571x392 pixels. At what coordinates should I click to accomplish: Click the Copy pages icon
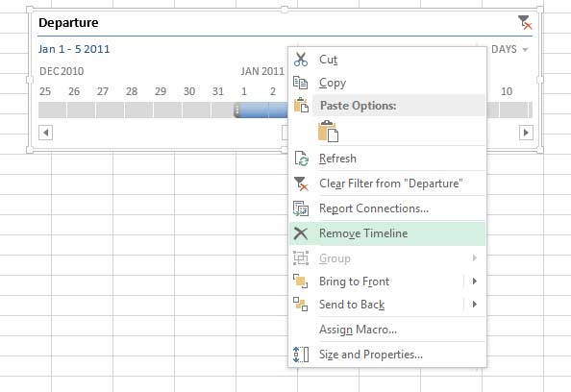[x=301, y=83]
